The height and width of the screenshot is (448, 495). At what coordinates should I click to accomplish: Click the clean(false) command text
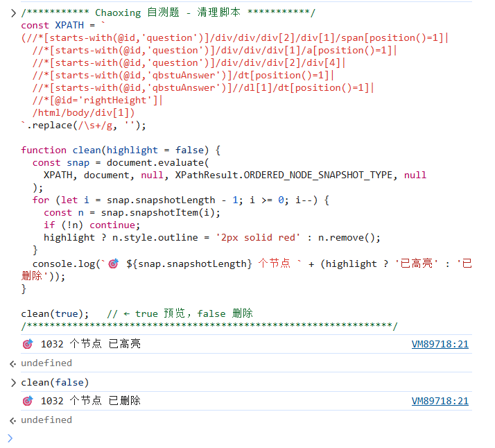click(55, 383)
